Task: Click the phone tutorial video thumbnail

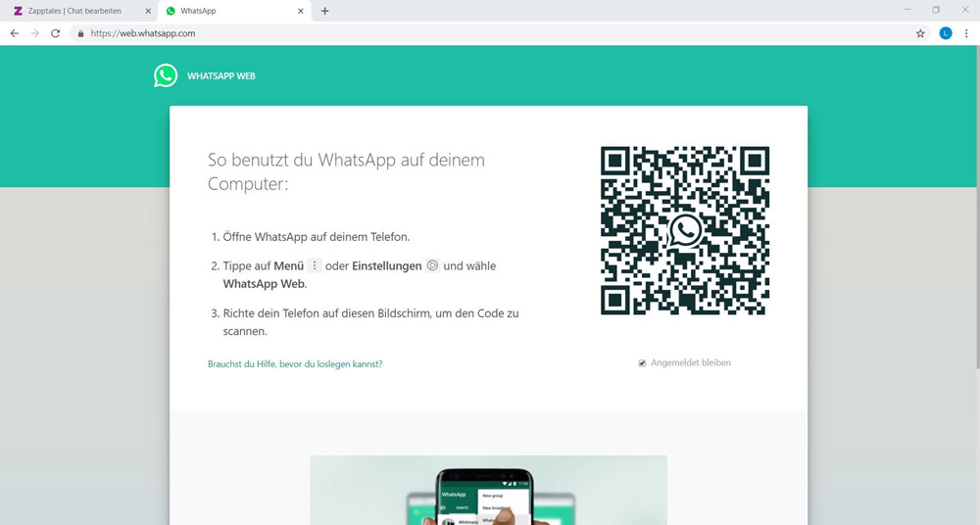Action: pyautogui.click(x=489, y=490)
